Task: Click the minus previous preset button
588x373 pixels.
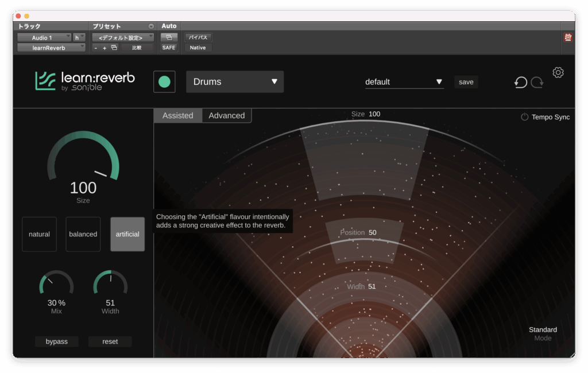Action: coord(96,48)
